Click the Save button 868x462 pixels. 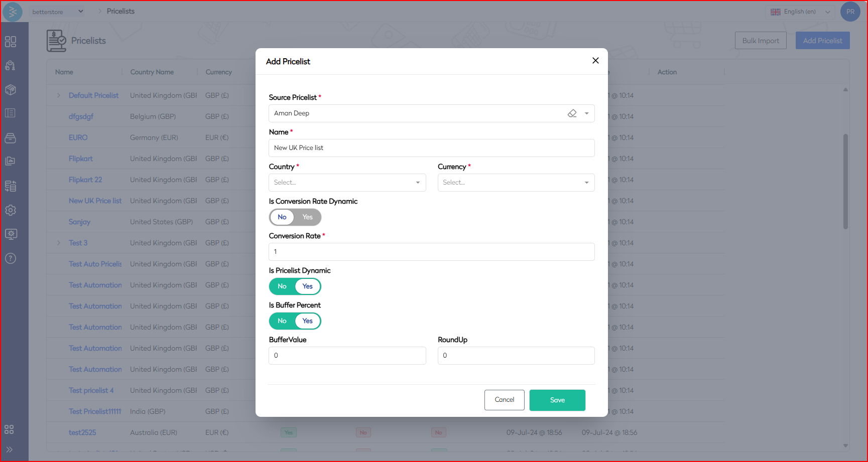pyautogui.click(x=557, y=400)
